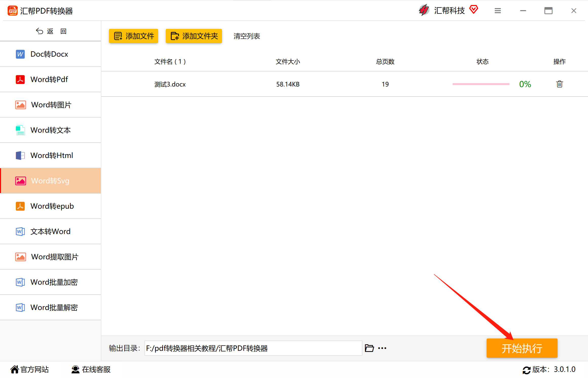Click the 文件名 ( 1 ) column header

click(x=170, y=62)
